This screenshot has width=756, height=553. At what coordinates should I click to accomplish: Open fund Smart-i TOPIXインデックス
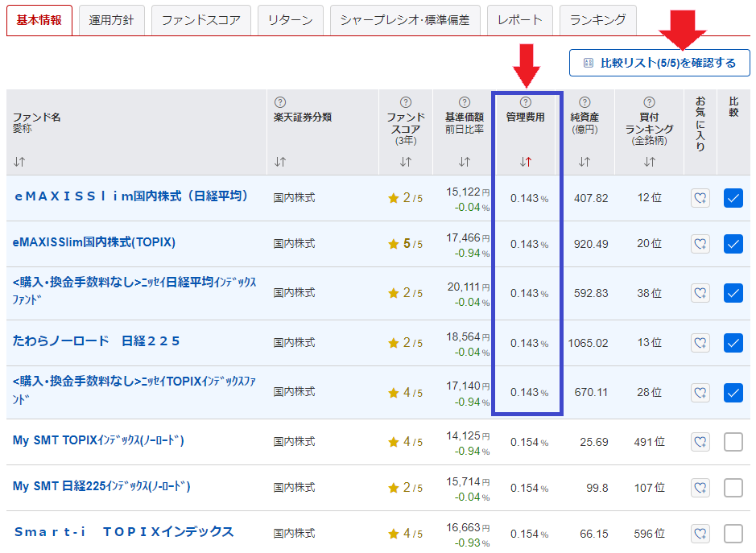pyautogui.click(x=124, y=532)
